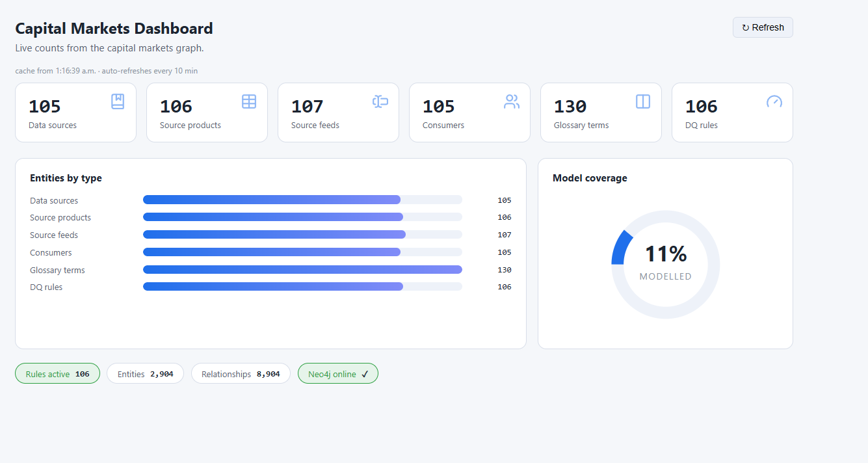Click the 107 value ending the Source feeds bar row
This screenshot has width=868, height=463.
coord(505,235)
